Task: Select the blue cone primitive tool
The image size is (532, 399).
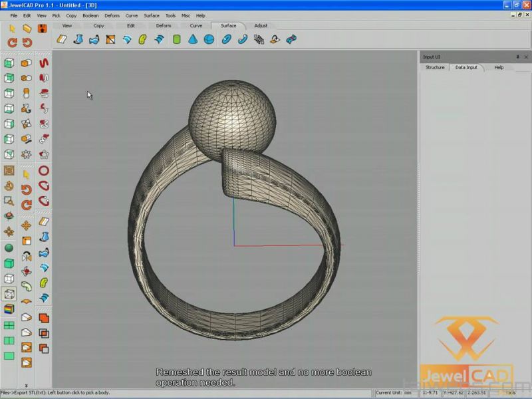Action: coord(193,40)
